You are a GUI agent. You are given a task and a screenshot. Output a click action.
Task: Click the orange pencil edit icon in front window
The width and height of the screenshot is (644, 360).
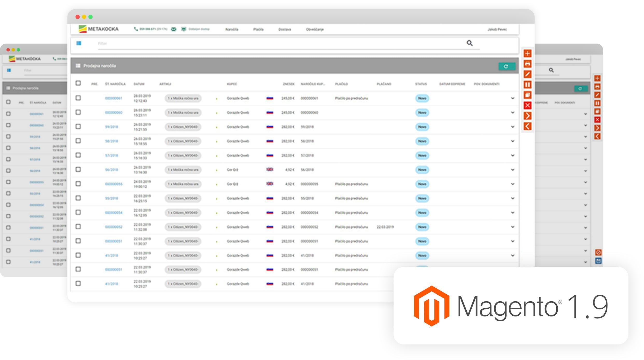click(527, 74)
